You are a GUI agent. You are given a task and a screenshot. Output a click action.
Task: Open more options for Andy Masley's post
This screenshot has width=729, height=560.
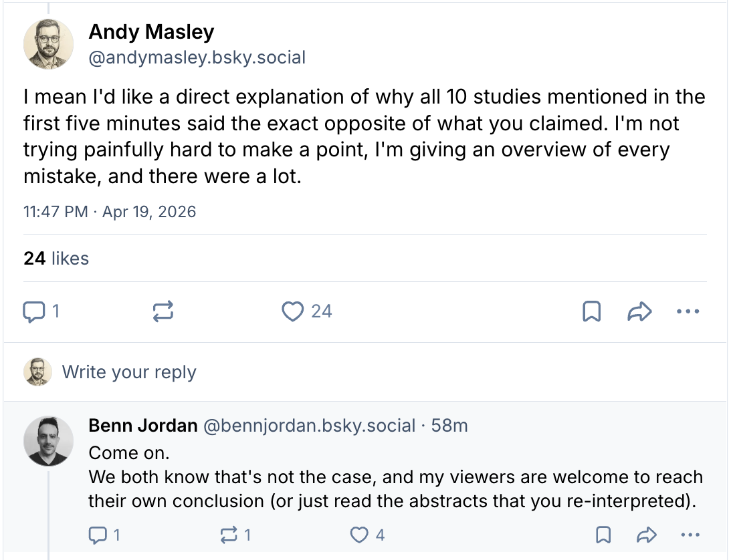tap(688, 311)
